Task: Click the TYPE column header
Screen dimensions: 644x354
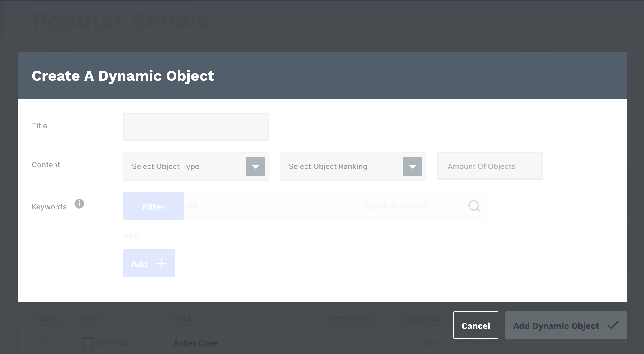Action: (89, 319)
